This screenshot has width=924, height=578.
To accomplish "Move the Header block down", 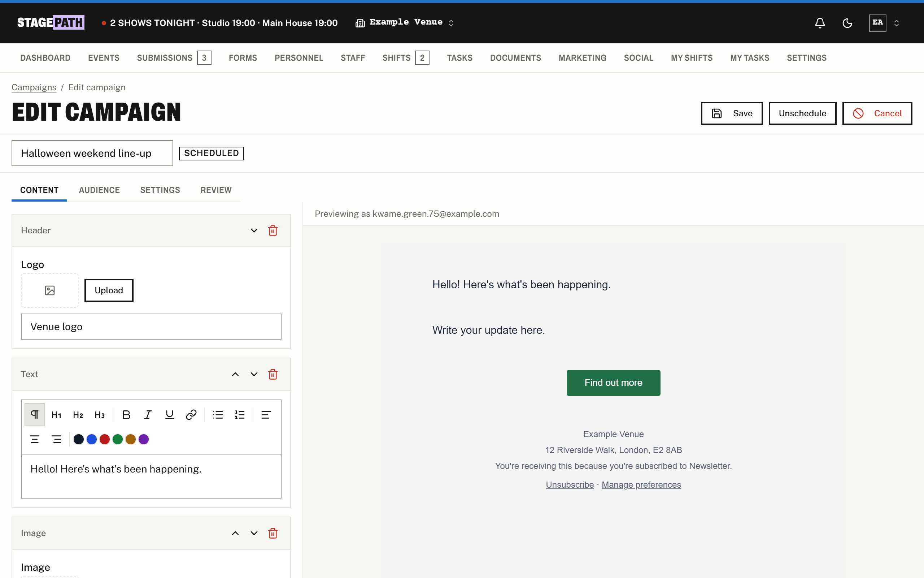I will (254, 230).
